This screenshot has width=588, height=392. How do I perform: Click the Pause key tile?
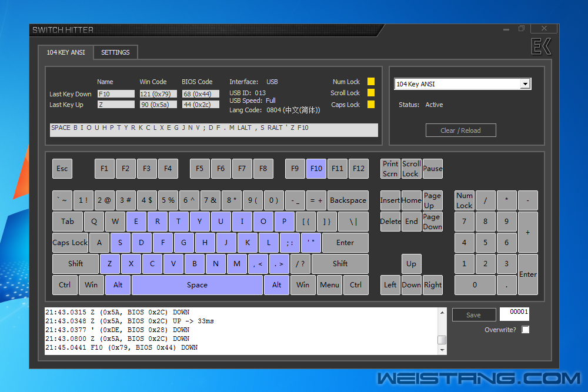pyautogui.click(x=433, y=169)
